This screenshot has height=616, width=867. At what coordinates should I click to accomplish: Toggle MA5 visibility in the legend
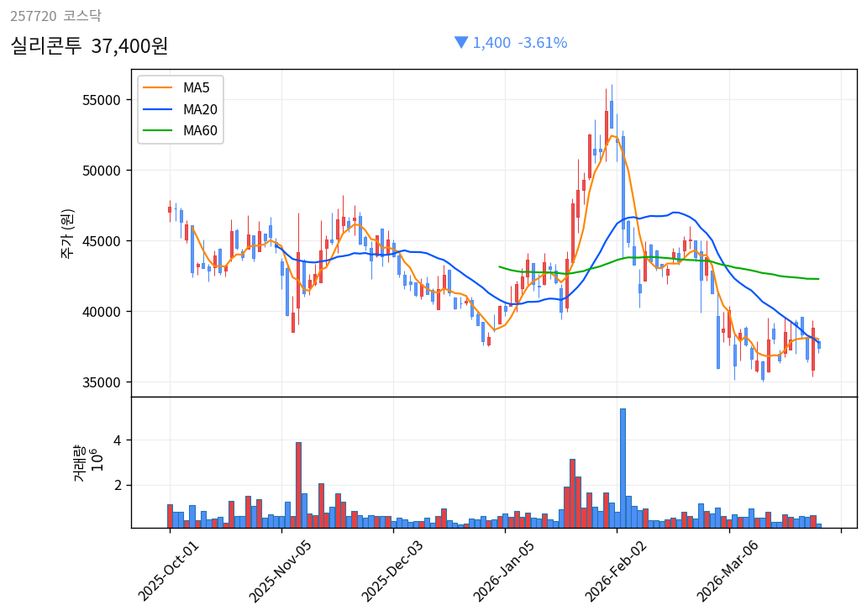tap(195, 87)
